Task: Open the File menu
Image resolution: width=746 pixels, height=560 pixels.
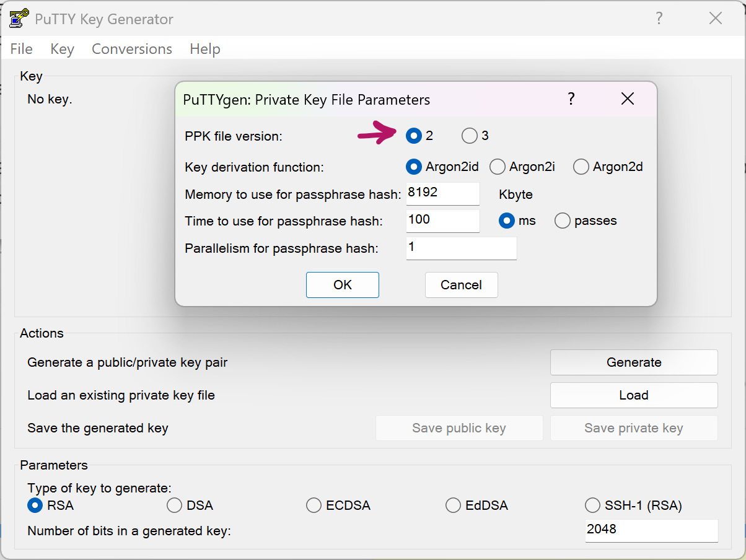Action: tap(21, 49)
